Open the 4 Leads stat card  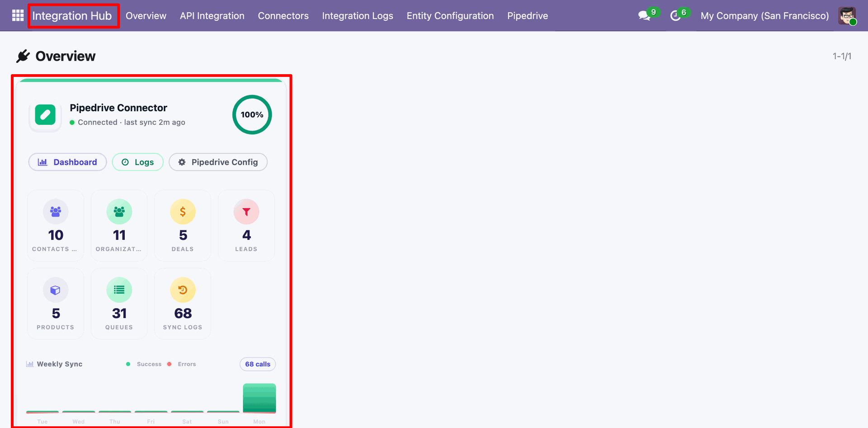tap(246, 225)
